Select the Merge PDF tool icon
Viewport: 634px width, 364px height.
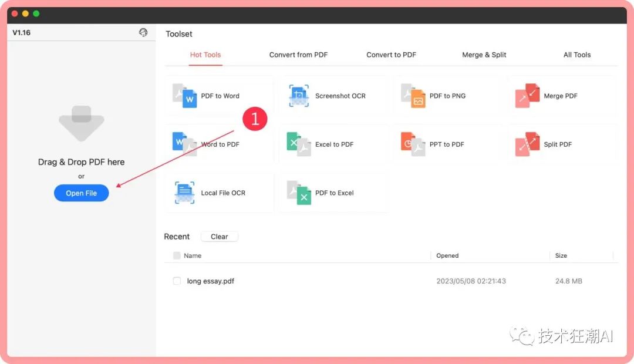click(527, 96)
